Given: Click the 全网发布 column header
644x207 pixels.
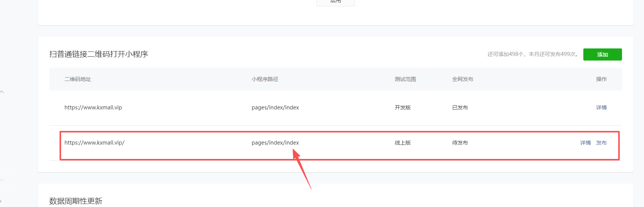Looking at the screenshot, I should 462,79.
